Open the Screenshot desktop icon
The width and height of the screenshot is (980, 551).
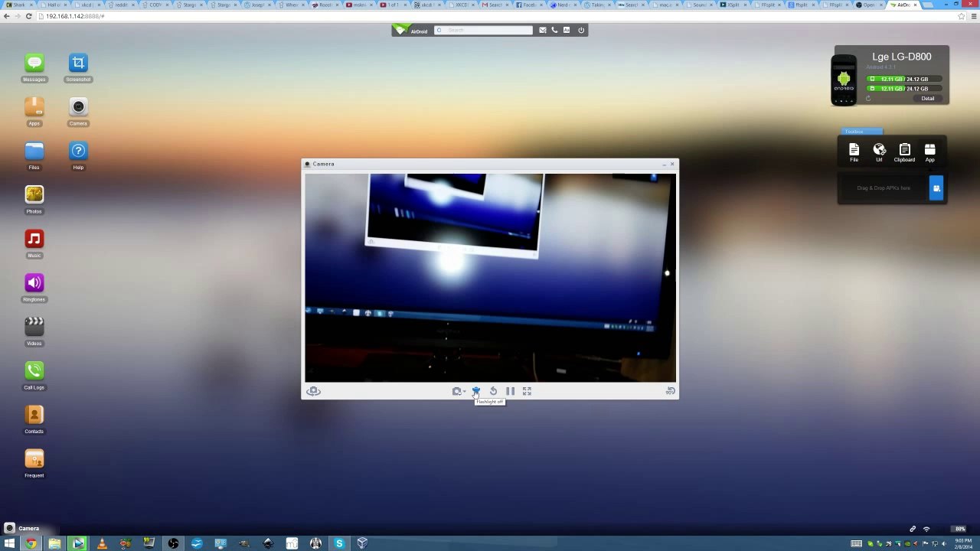(x=78, y=63)
